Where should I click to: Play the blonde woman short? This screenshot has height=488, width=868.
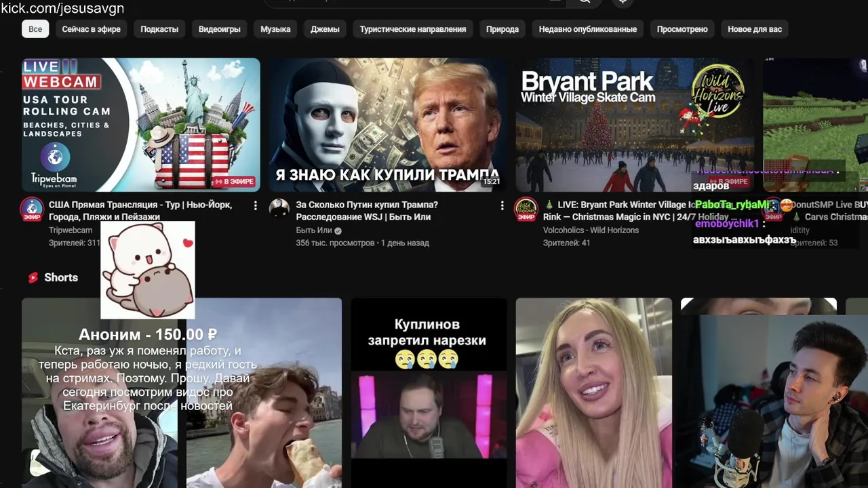pos(593,393)
